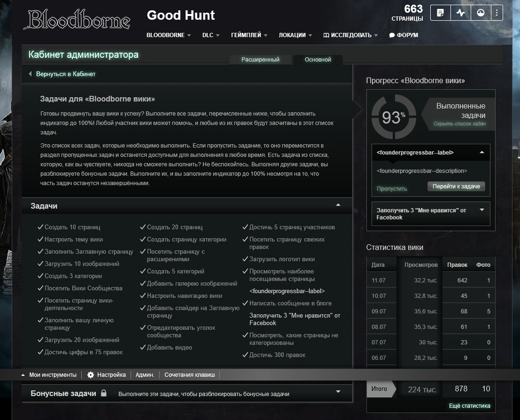The width and height of the screenshot is (520, 420).
Task: Click the lock icon on Бонусные задачи
Action: pos(104,393)
